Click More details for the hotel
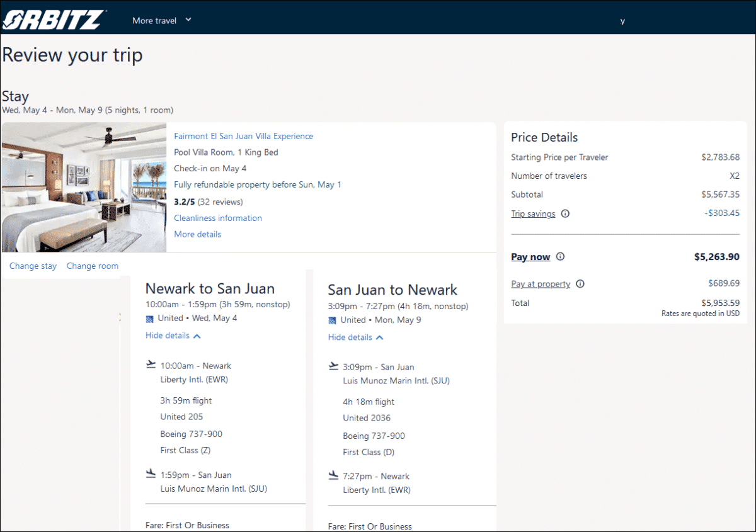The image size is (756, 532). tap(197, 234)
